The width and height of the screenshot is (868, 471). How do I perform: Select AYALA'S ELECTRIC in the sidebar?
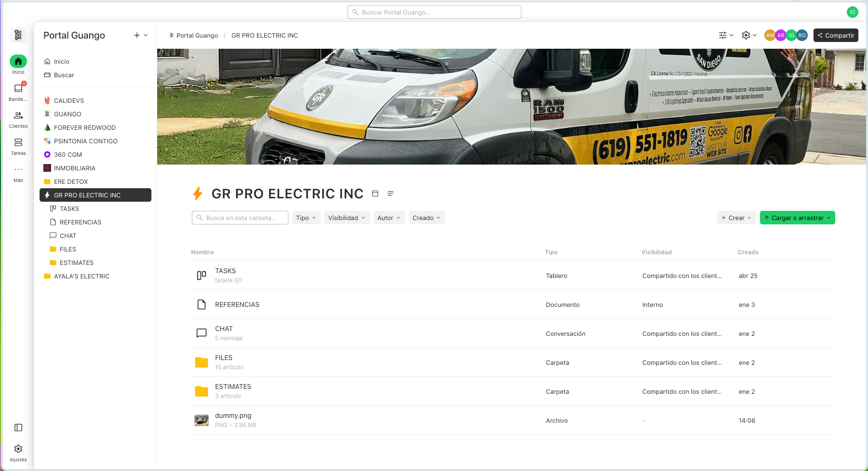[x=95, y=276]
